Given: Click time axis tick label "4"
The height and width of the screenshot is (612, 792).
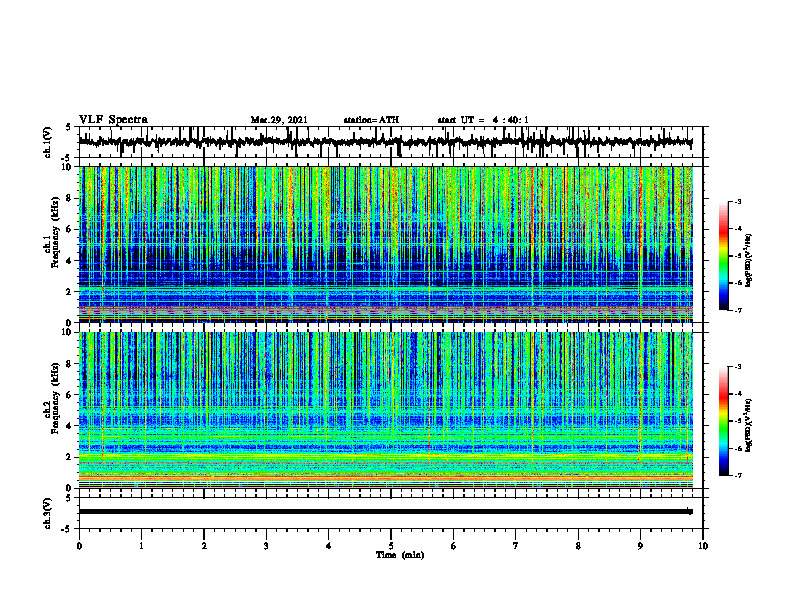Looking at the screenshot, I should tap(329, 546).
